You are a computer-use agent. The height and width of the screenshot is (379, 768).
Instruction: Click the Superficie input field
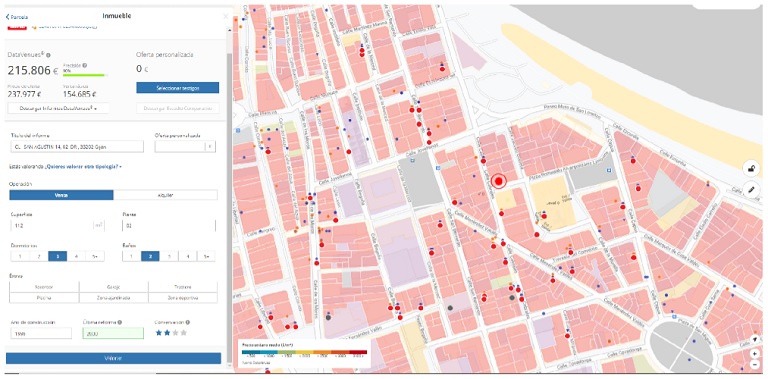57,226
